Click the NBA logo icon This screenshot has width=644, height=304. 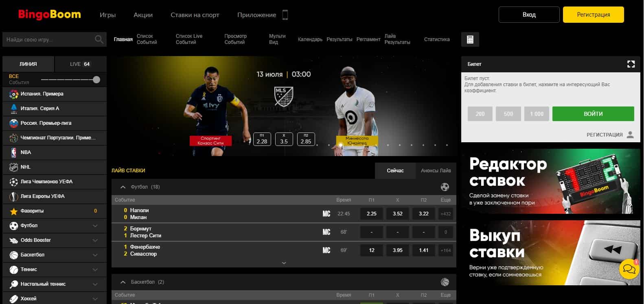pos(14,152)
